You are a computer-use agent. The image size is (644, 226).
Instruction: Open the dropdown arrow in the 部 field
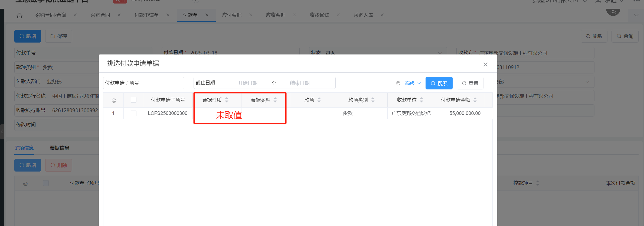coord(587,82)
